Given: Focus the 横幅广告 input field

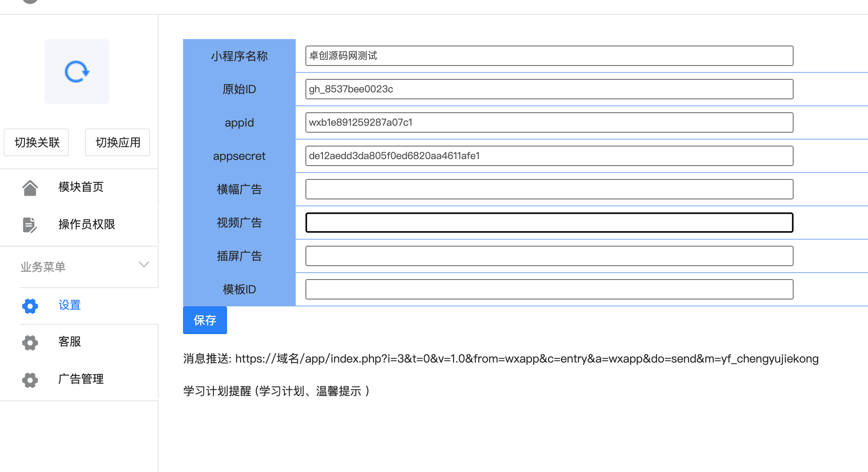Looking at the screenshot, I should click(549, 189).
